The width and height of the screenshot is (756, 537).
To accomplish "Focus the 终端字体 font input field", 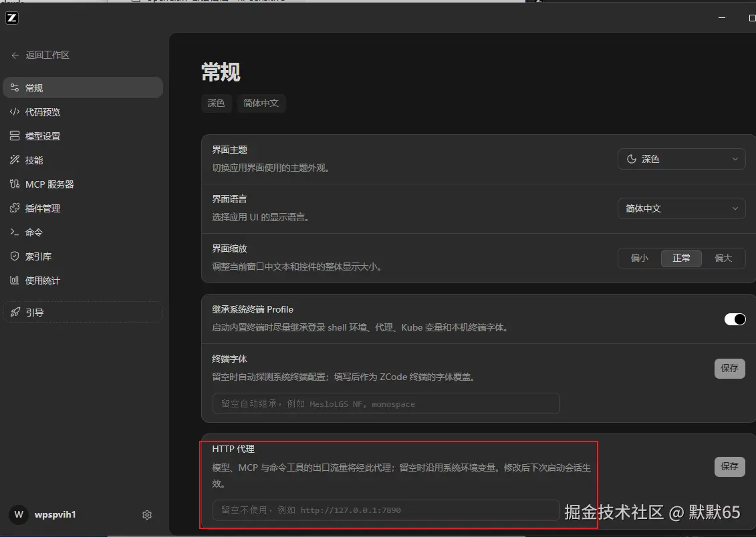I will tap(386, 403).
